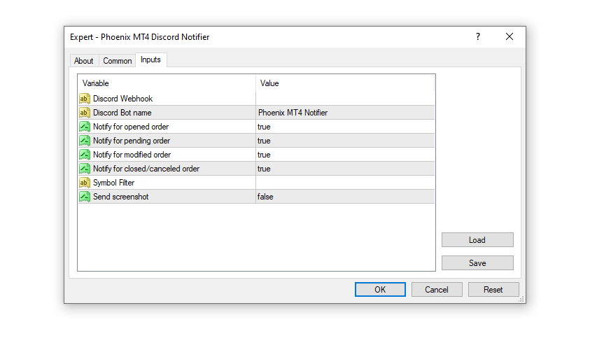The width and height of the screenshot is (611, 364).
Task: Click the Discord Bot name string icon
Action: pos(85,113)
